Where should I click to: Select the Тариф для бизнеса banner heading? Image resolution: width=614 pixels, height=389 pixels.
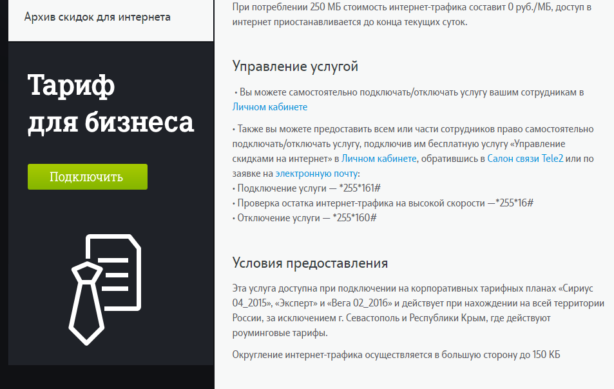click(110, 103)
